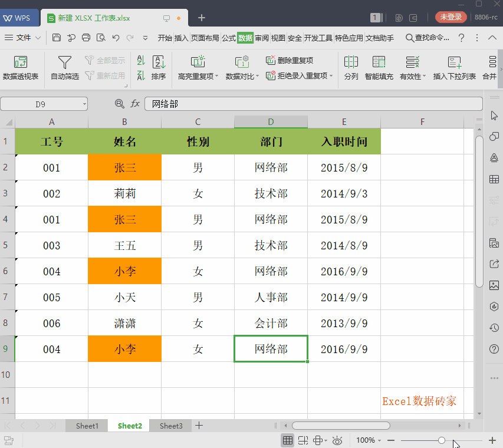Image resolution: width=503 pixels, height=448 pixels.
Task: Click the shapes icon in right sidebar
Action: coord(494,137)
